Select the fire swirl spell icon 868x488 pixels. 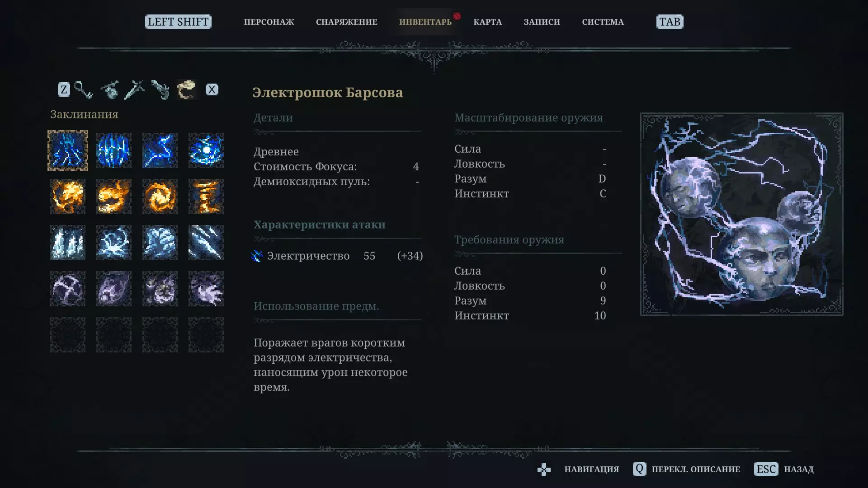tap(160, 197)
